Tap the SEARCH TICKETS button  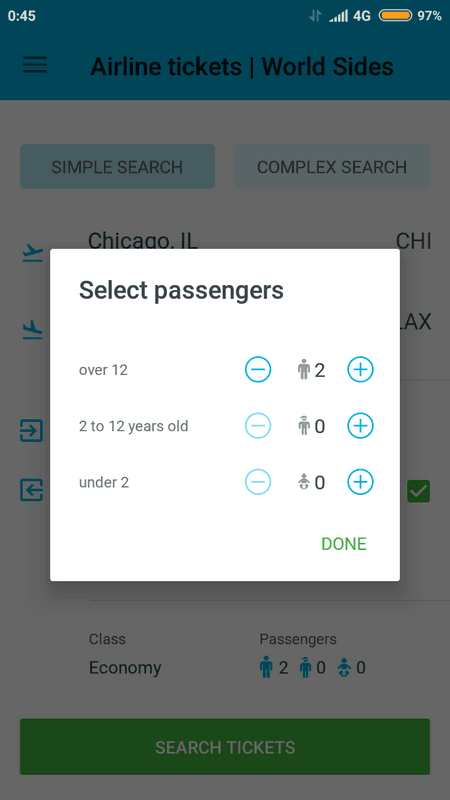225,747
